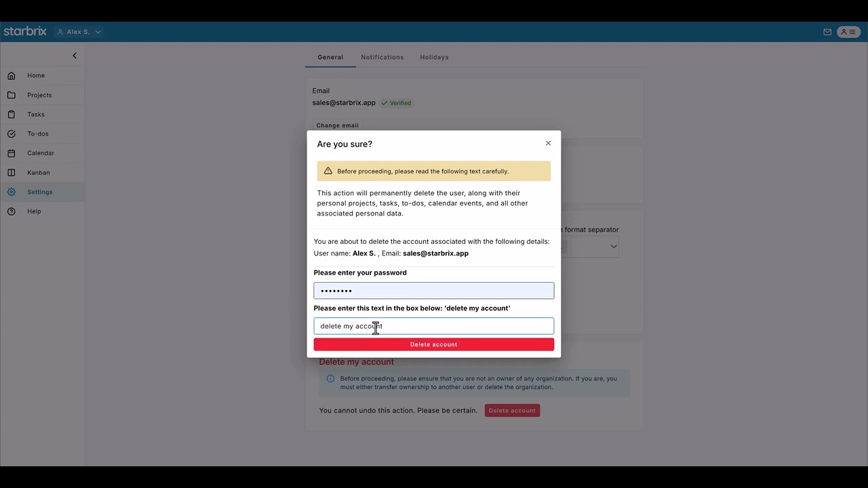868x488 pixels.
Task: Select Settings in the sidebar
Action: click(x=40, y=192)
